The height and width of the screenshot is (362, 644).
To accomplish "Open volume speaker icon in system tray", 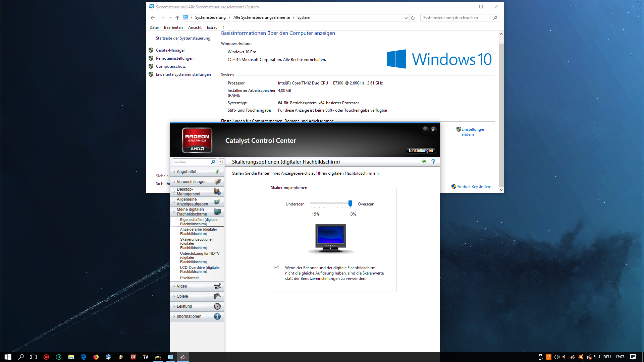I will [556, 357].
